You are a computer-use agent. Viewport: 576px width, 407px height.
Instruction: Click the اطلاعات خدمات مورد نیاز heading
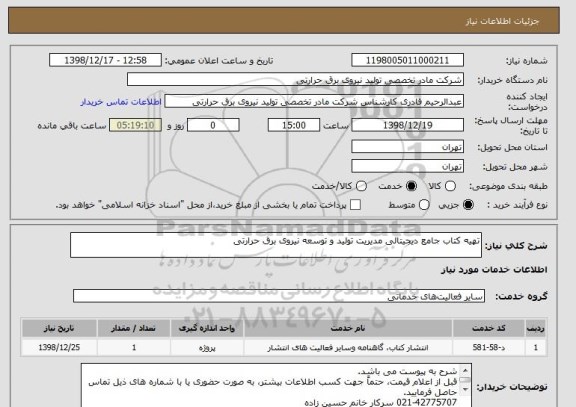click(494, 270)
